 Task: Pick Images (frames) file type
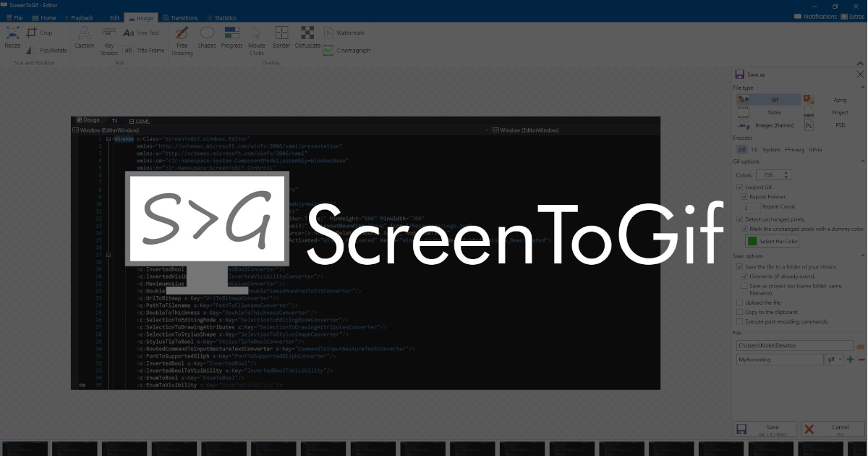[768, 125]
